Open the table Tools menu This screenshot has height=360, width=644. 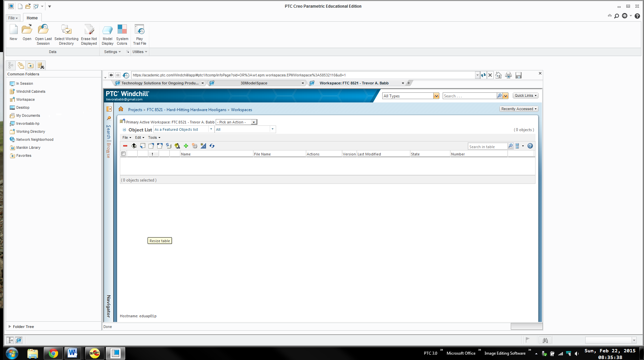154,137
